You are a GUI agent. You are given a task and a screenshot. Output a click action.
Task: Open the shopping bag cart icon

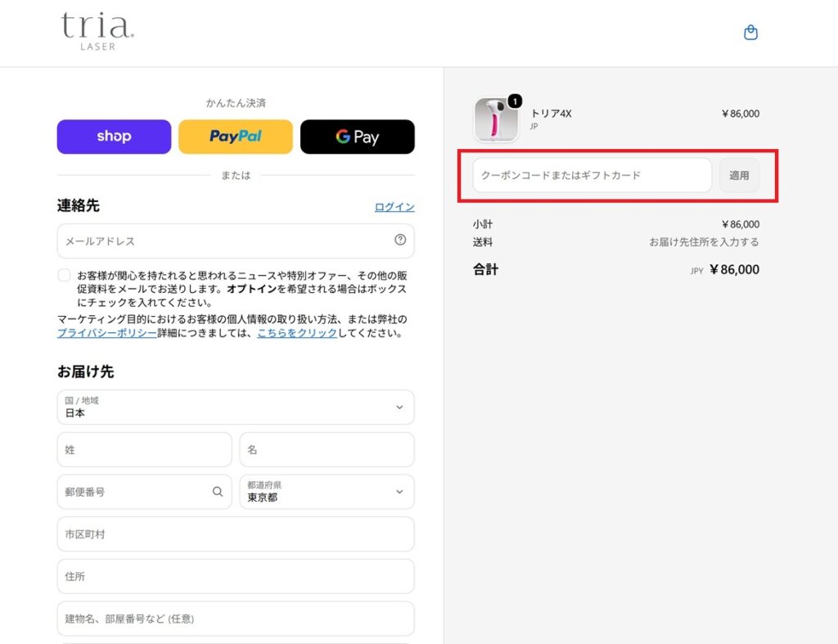click(x=750, y=33)
